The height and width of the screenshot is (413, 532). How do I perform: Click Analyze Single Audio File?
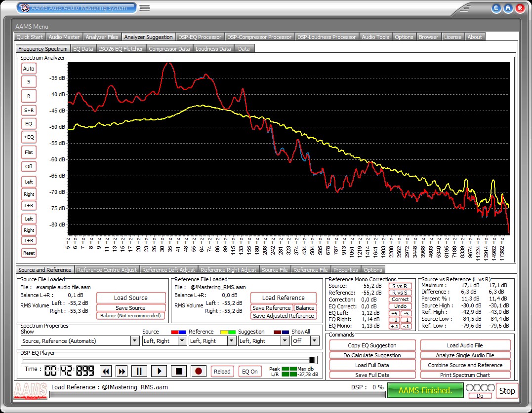tap(465, 355)
